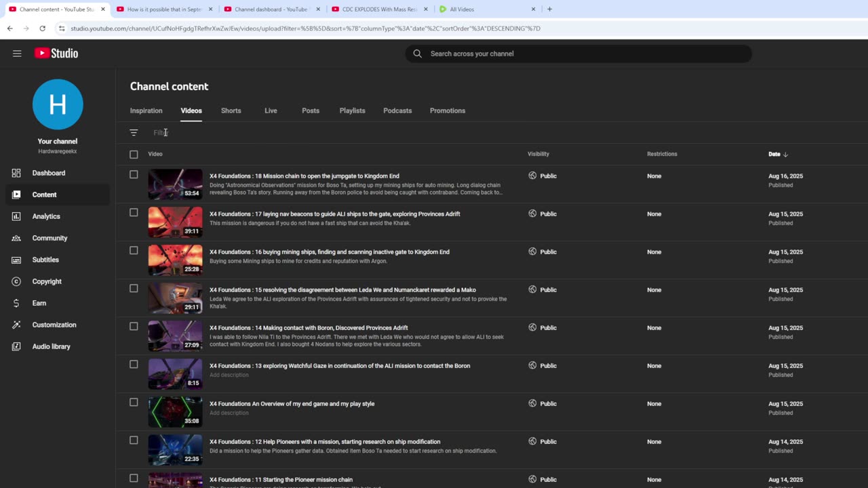
Task: Open the Community sidebar icon
Action: point(16,238)
